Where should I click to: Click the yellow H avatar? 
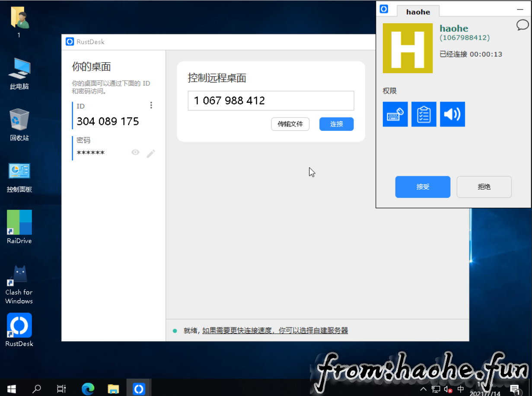point(408,48)
